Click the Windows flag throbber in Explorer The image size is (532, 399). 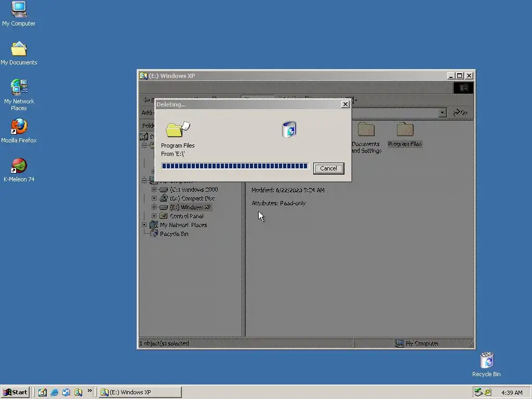click(x=463, y=88)
